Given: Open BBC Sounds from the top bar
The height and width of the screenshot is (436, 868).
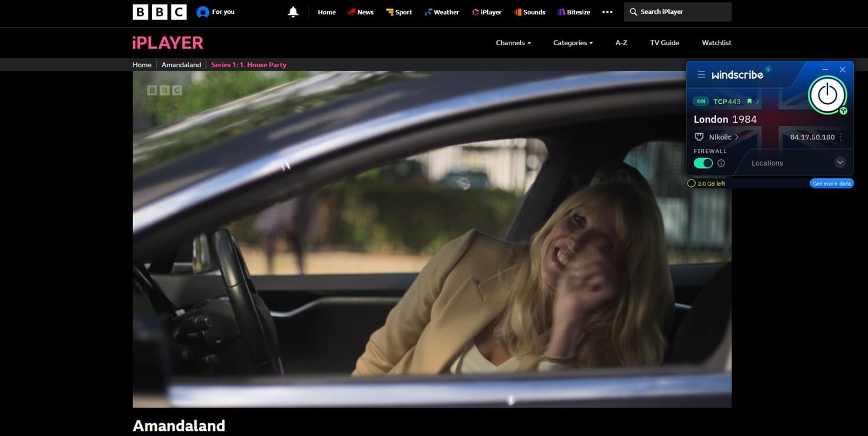Looking at the screenshot, I should [529, 12].
